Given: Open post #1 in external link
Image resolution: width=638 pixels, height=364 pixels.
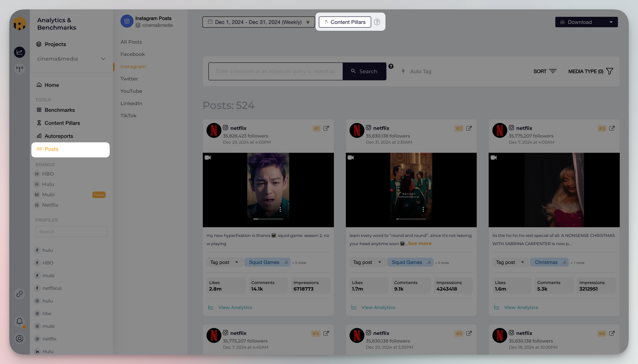Looking at the screenshot, I should pos(326,128).
